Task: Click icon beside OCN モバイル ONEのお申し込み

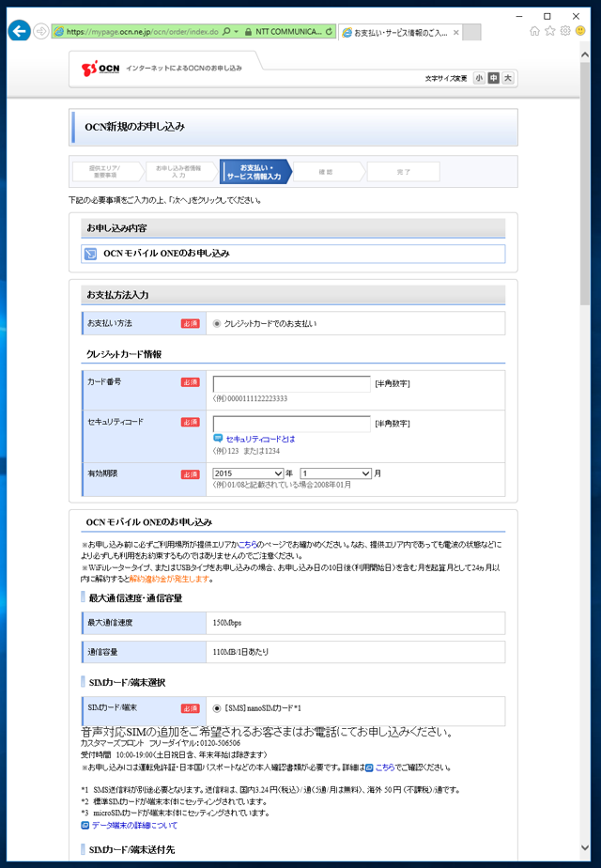Action: [x=90, y=254]
